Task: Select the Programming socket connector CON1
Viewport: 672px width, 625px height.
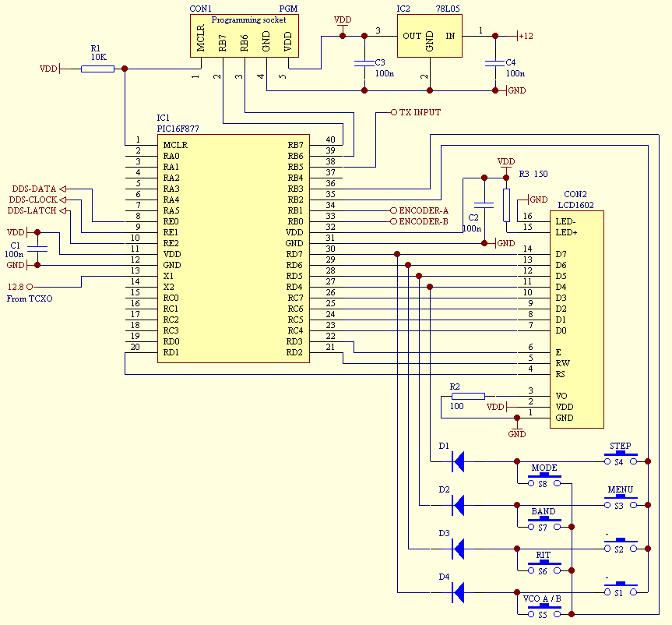Action: tap(245, 36)
